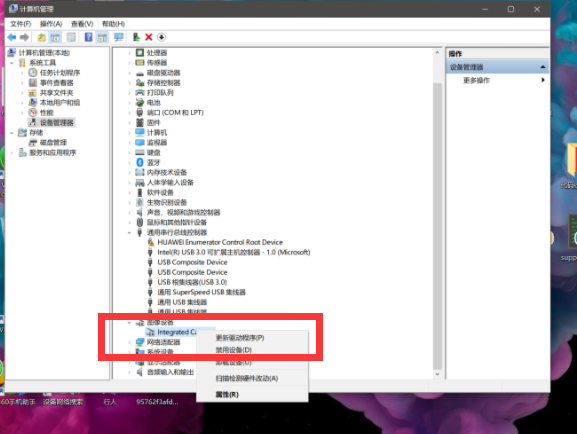The width and height of the screenshot is (577, 434).
Task: Select 磁盘管理 in the left tree
Action: click(53, 142)
